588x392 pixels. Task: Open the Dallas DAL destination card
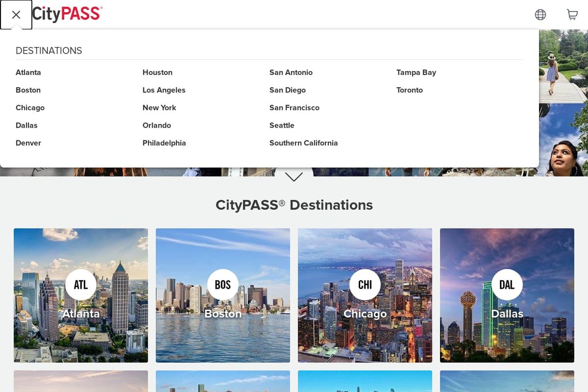(x=507, y=295)
